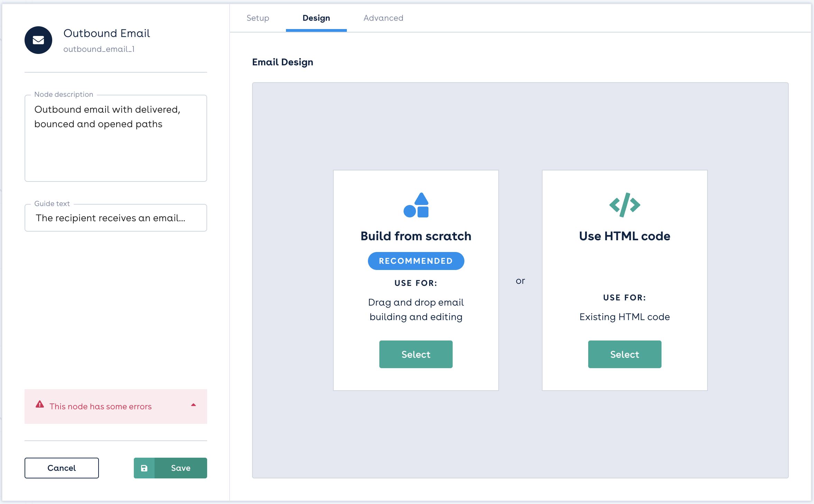Edit the Node description text area

(x=116, y=138)
